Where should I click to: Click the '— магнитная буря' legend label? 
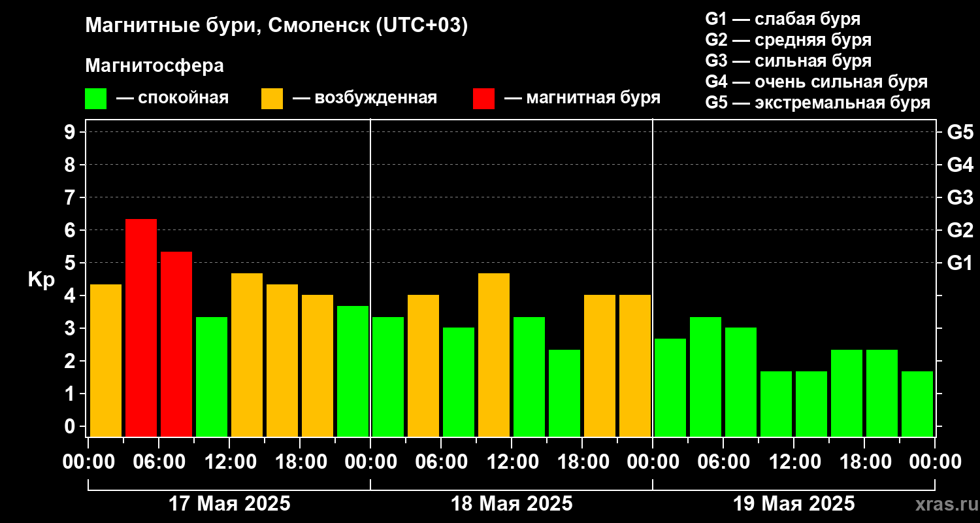[x=582, y=99]
